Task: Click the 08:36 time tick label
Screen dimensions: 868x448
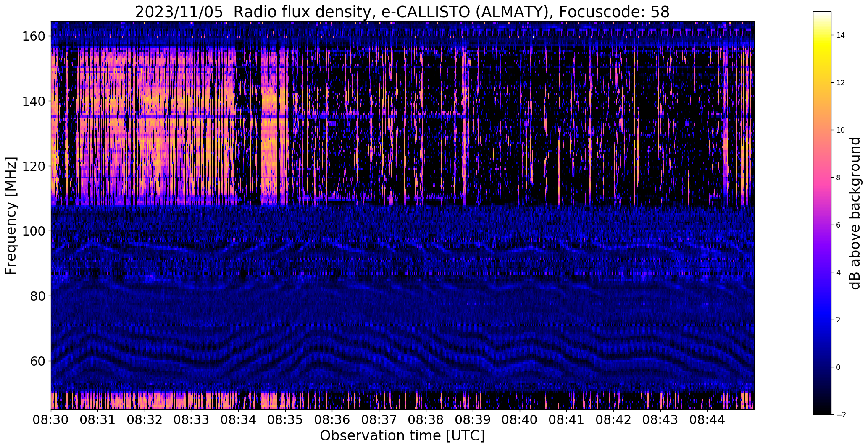Action: point(332,419)
